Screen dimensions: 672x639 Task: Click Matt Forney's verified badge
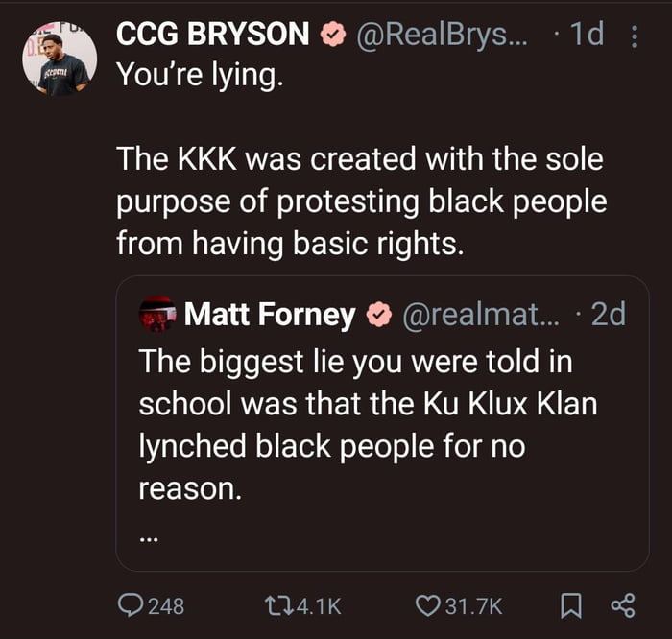pyautogui.click(x=381, y=314)
